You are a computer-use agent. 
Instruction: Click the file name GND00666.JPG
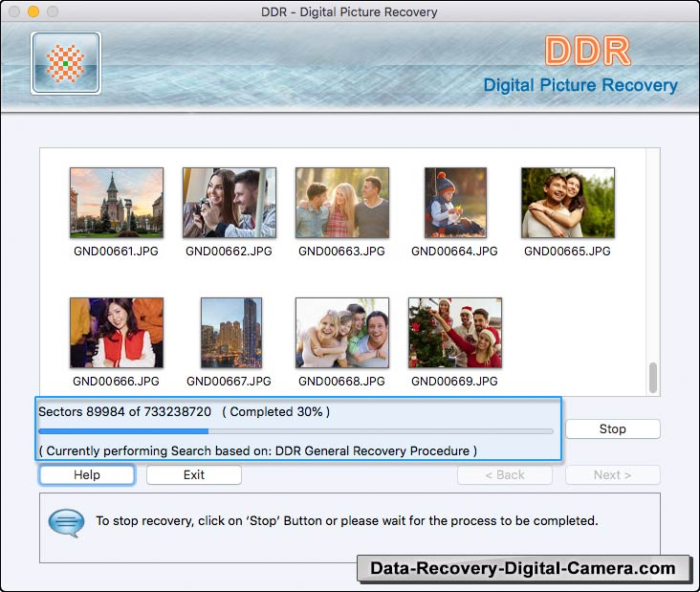pos(116,381)
